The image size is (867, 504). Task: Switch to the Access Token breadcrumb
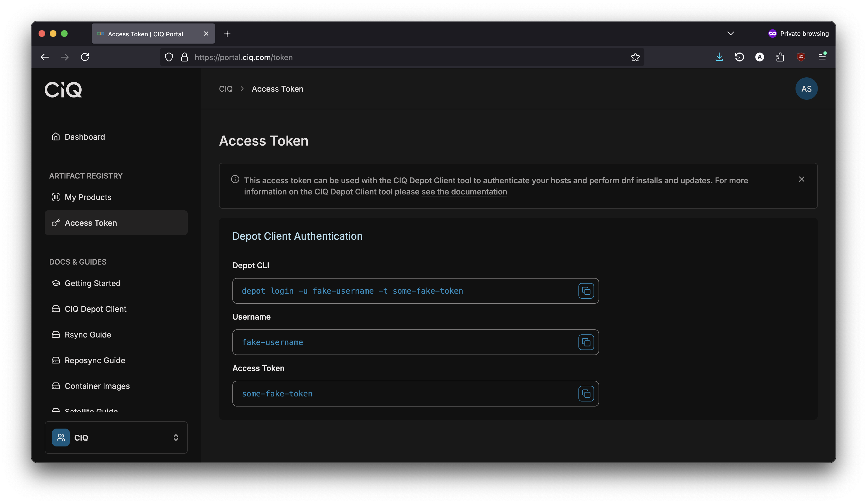(277, 88)
